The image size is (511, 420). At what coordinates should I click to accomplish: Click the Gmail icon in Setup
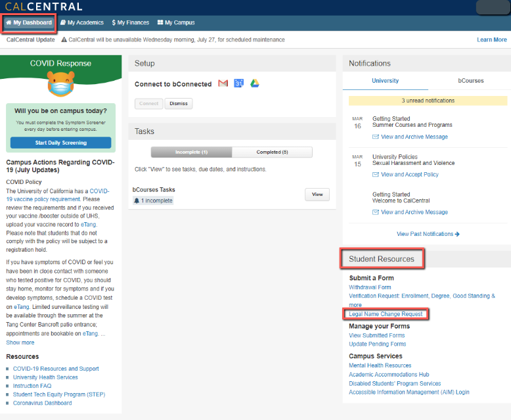tap(223, 83)
